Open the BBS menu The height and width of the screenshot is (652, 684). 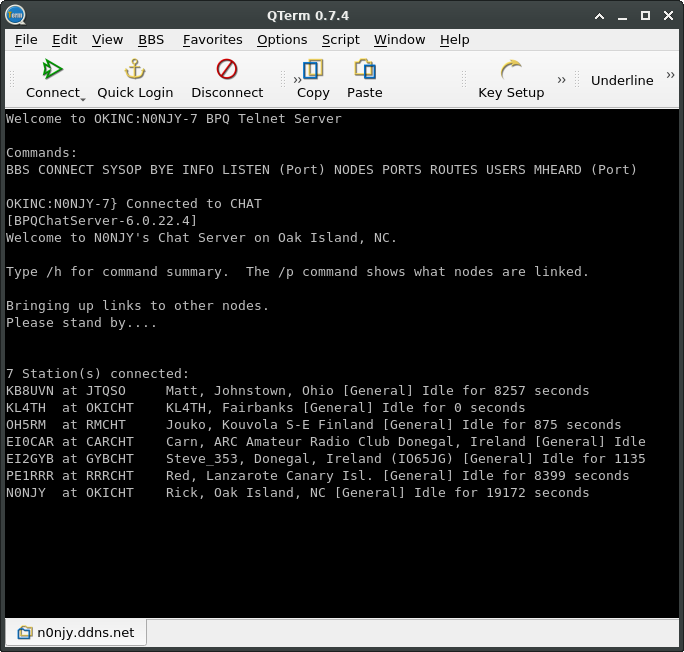point(151,39)
